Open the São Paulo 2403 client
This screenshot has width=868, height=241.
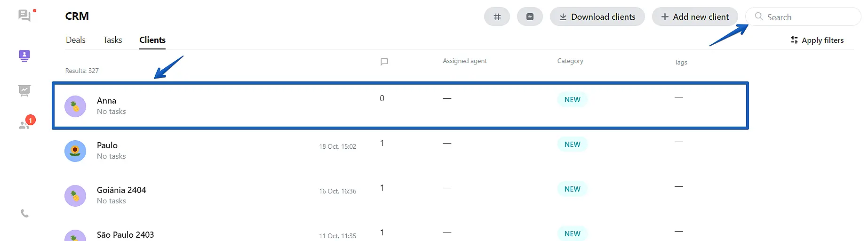click(x=125, y=235)
